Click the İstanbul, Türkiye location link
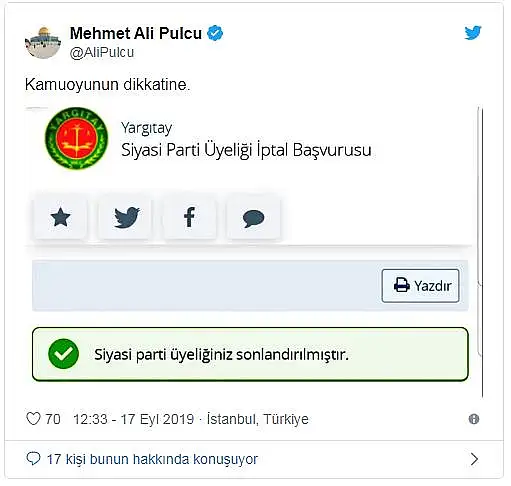511x486 pixels. click(x=258, y=419)
